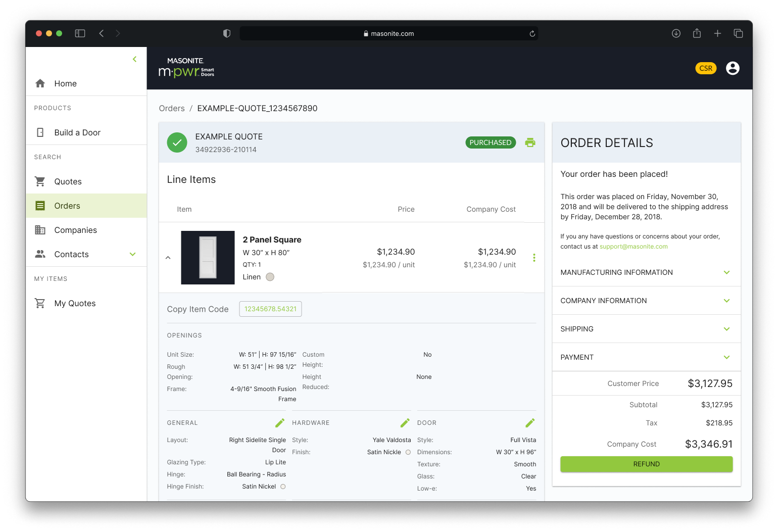Expand the Contacts submenu arrow

pos(132,254)
